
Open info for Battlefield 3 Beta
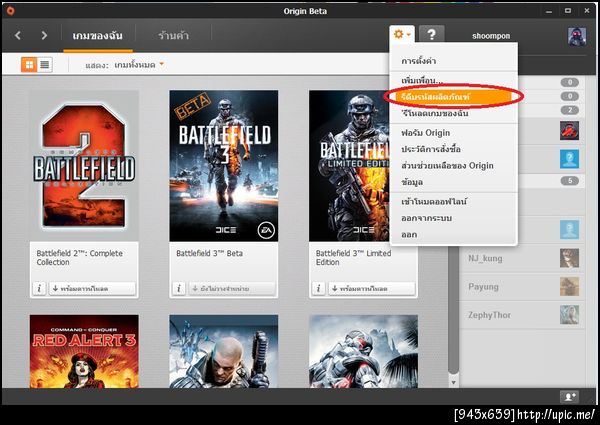179,288
